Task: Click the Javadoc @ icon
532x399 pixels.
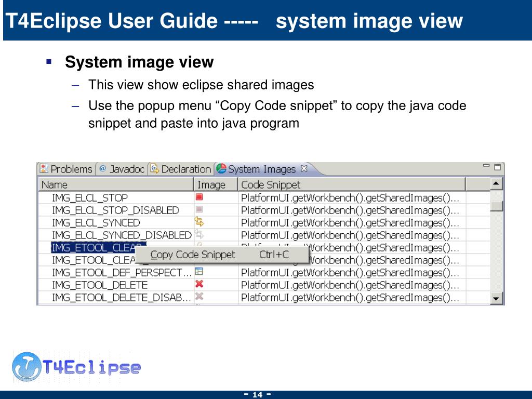Action: (x=102, y=168)
